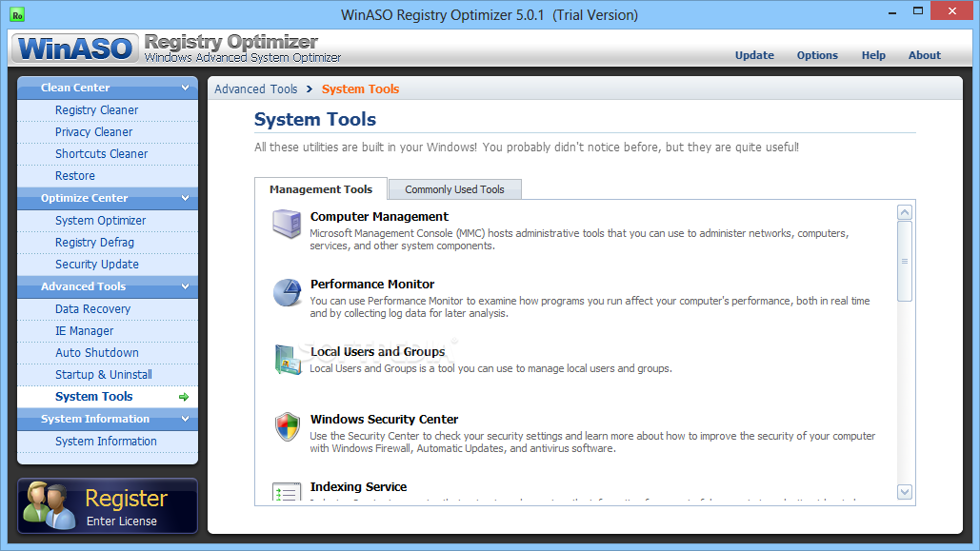Click the Local Users and Groups title
The image size is (980, 551).
(377, 352)
